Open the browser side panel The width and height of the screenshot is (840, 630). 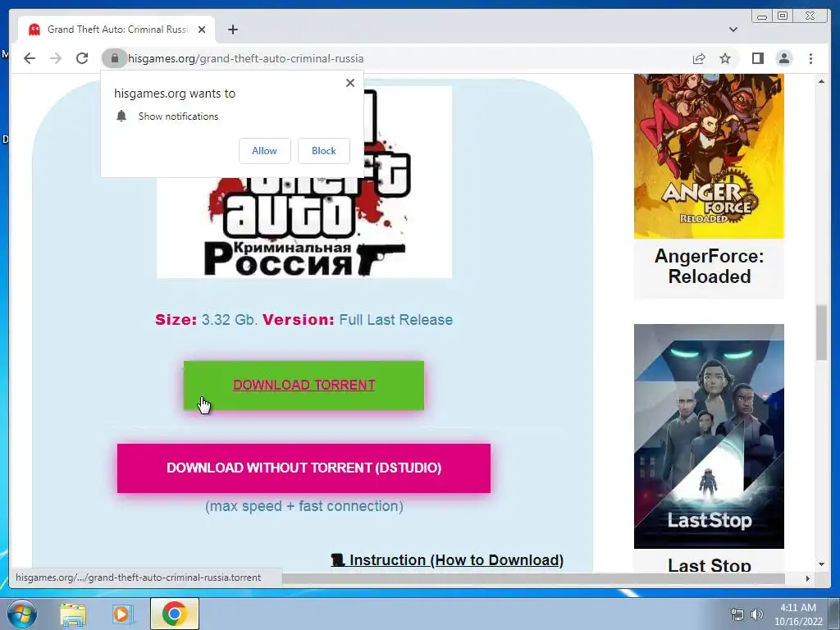click(x=757, y=58)
